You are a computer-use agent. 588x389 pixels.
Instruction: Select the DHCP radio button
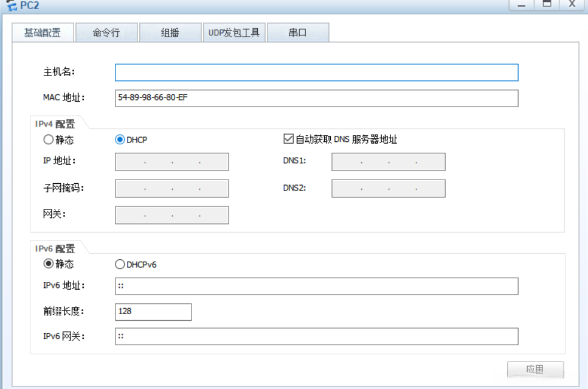pos(120,139)
